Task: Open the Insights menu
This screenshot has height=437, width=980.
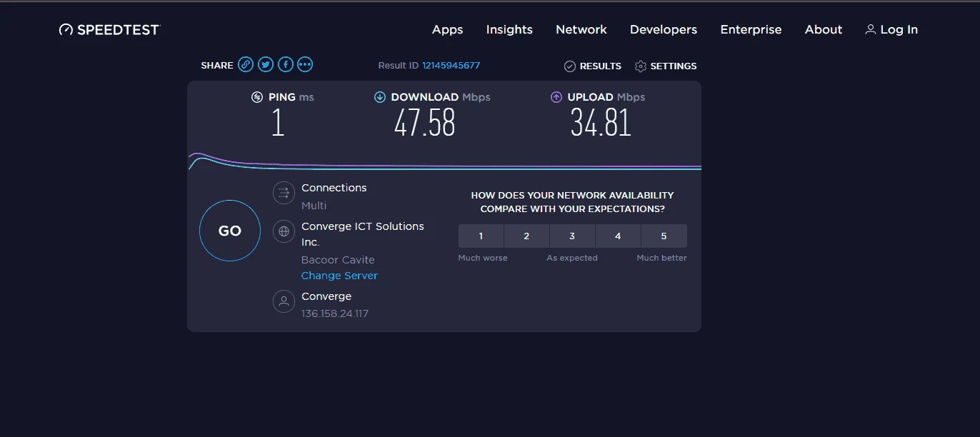Action: tap(509, 29)
